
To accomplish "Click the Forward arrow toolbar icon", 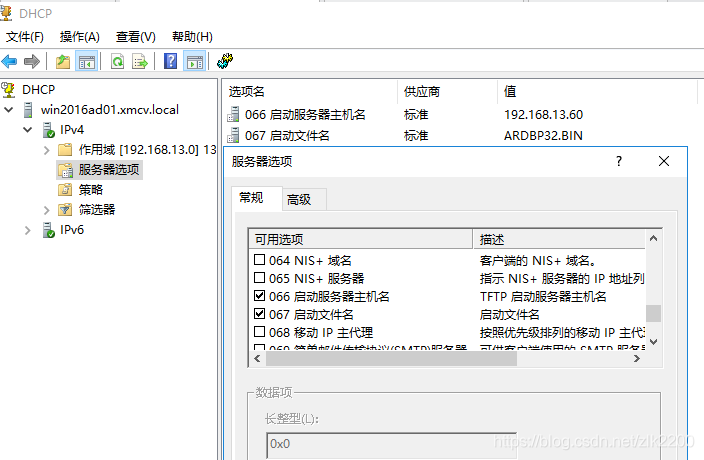I will (31, 61).
